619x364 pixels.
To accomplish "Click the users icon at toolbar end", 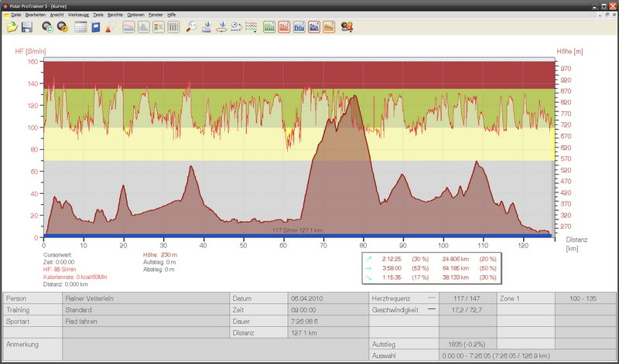I will pos(347,27).
